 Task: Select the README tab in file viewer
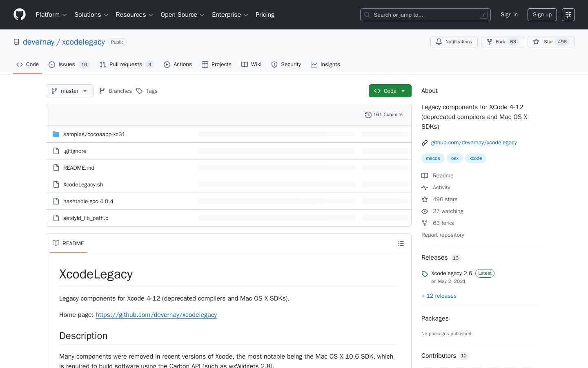(68, 243)
